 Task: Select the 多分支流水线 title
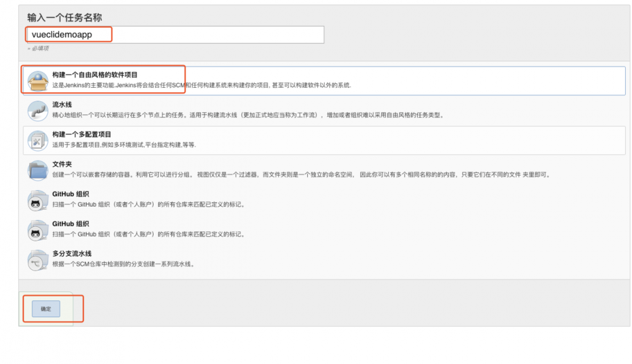(72, 253)
